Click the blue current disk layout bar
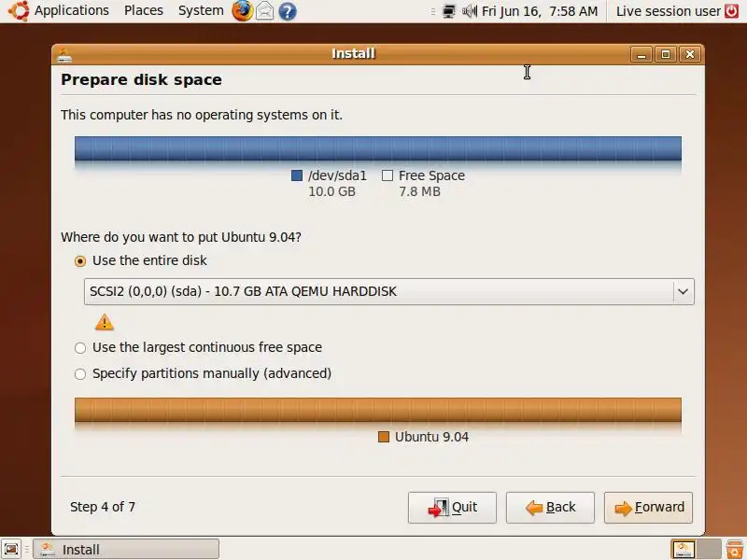 (378, 149)
